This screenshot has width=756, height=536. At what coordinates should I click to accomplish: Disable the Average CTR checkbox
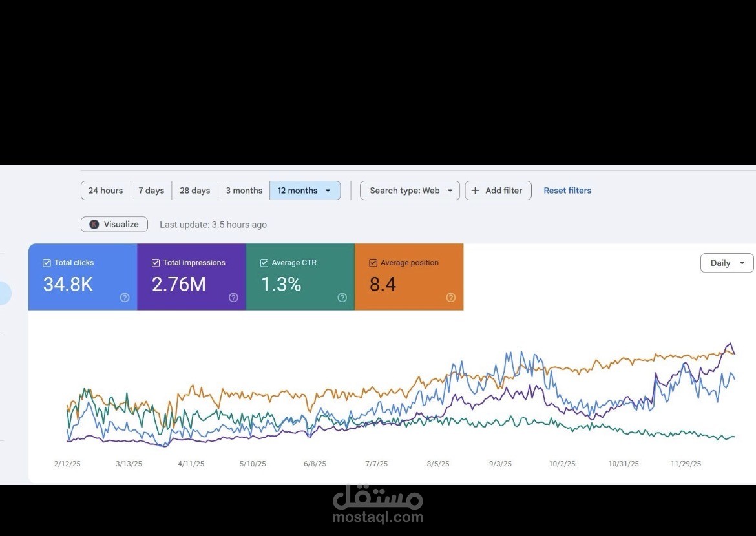point(264,263)
